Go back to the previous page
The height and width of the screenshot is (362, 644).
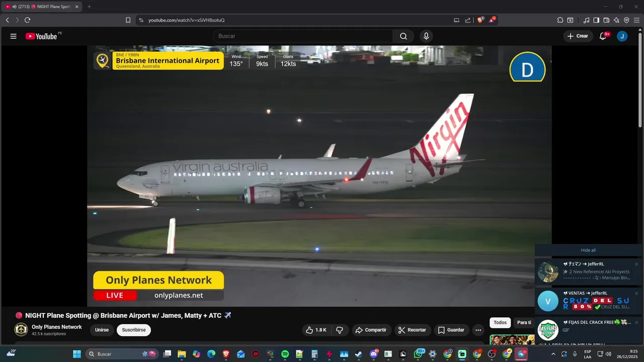[7, 20]
